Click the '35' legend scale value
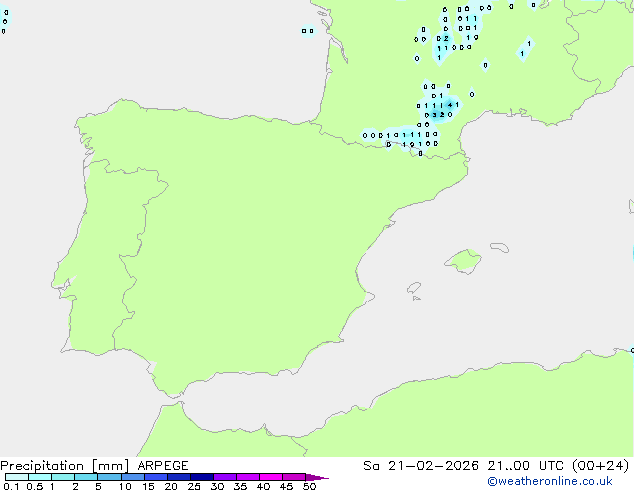Screen dimensions: 634x490 point(240,486)
